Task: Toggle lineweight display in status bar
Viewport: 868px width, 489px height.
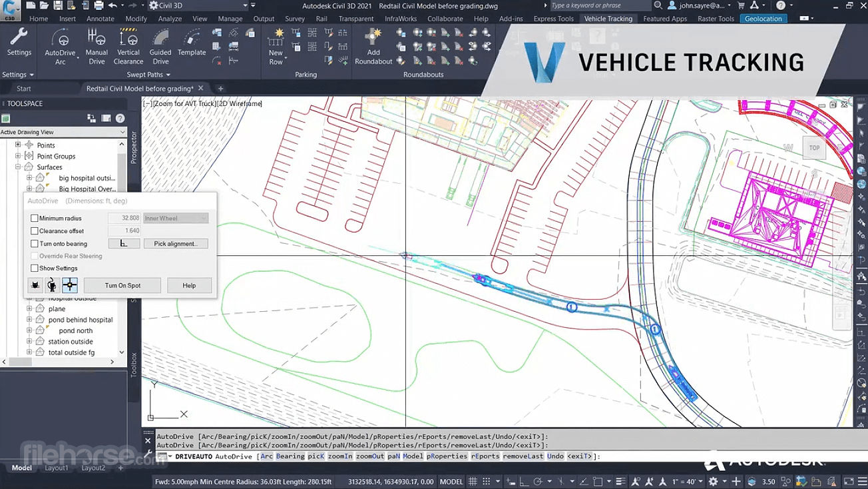Action: coord(621,482)
